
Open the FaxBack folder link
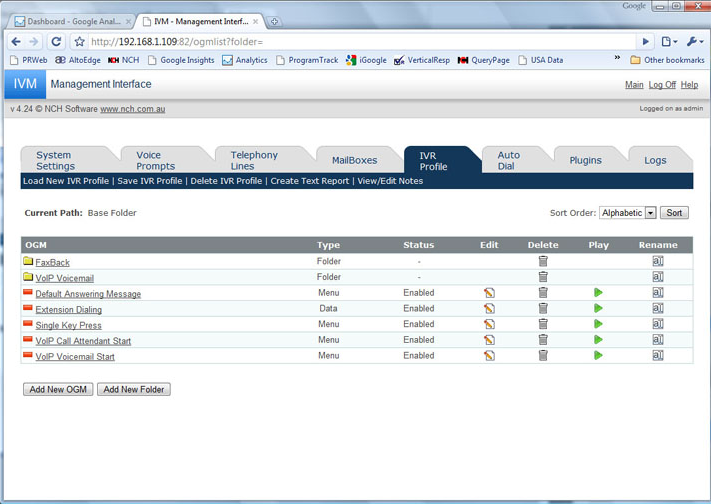(x=52, y=262)
